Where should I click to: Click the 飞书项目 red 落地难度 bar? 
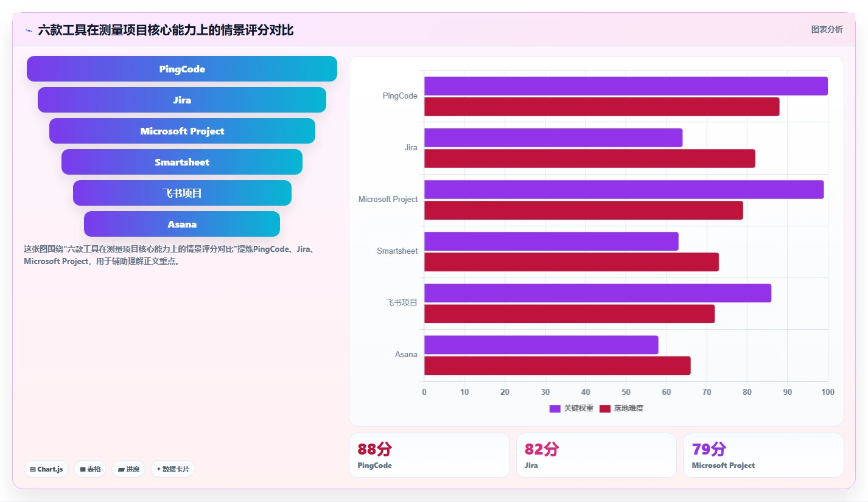point(570,313)
